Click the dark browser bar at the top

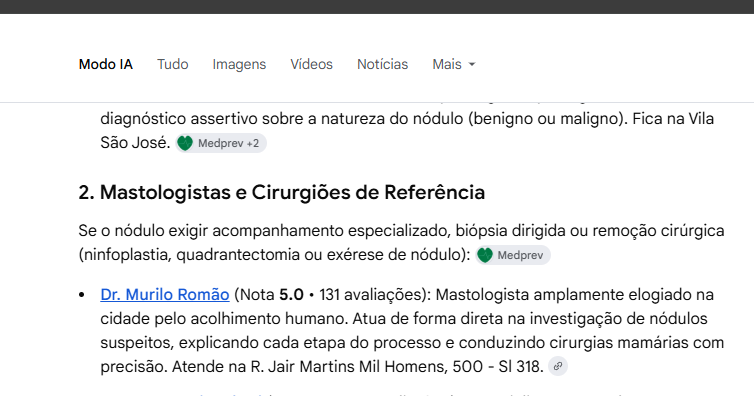tap(377, 7)
